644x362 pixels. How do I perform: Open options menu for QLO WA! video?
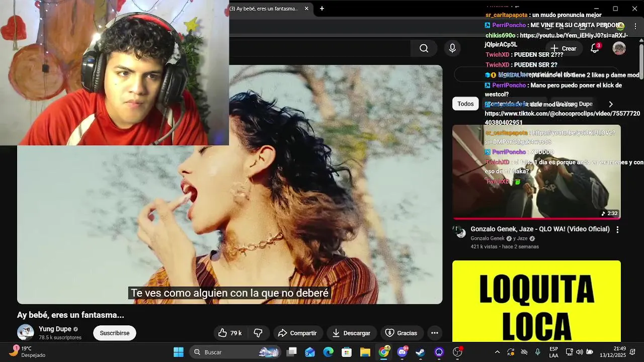coord(617,229)
